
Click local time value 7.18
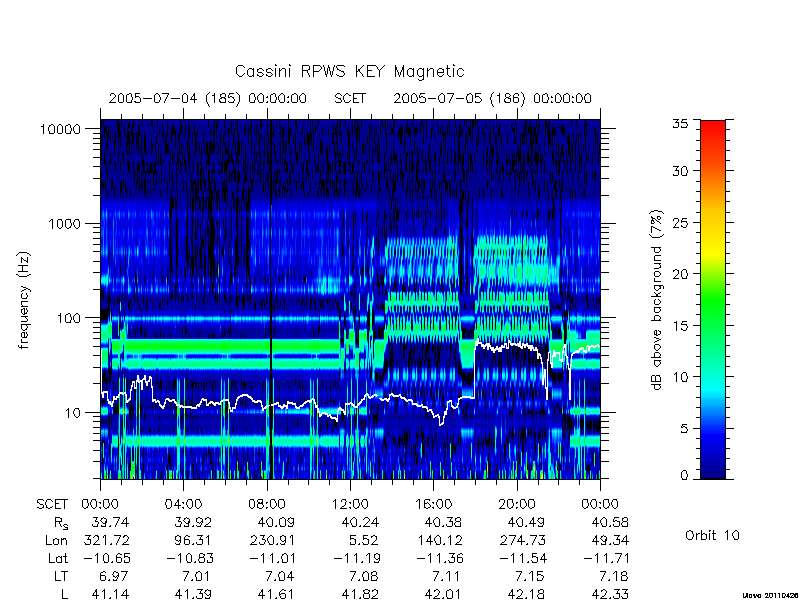614,577
